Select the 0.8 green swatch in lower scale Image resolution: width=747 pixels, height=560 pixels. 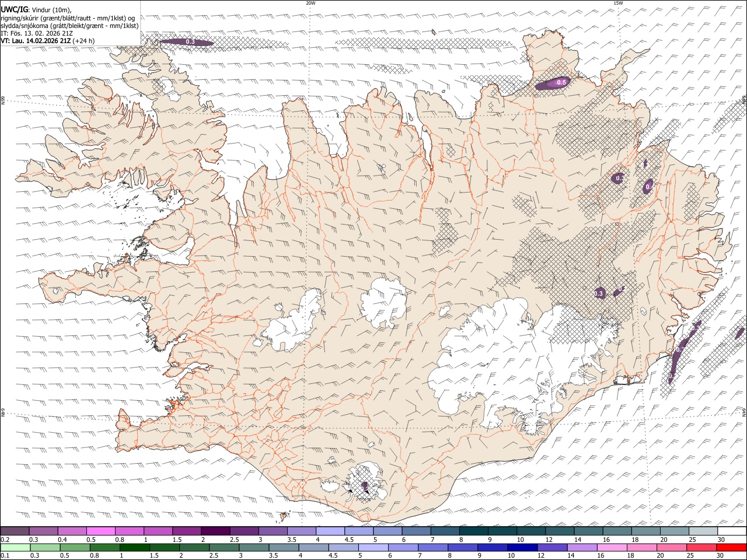click(104, 547)
